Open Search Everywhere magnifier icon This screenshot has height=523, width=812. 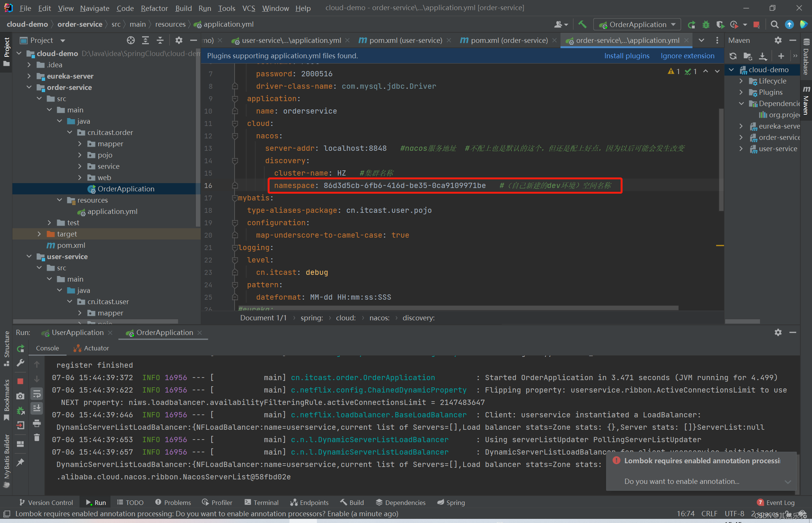(775, 24)
